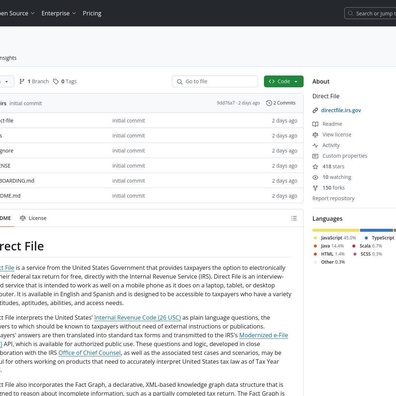Focus the Search or jump to field

[x=371, y=14]
